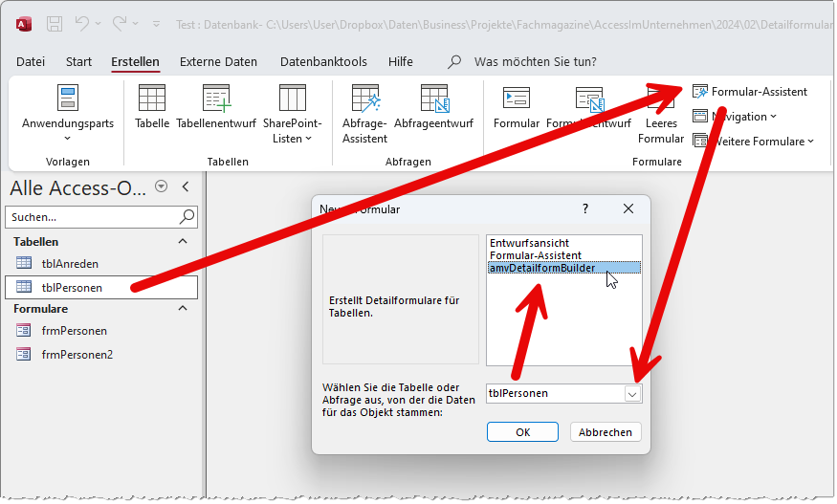Select the Erstellen ribbon tab
Viewport: 837px width, 504px height.
(x=135, y=62)
